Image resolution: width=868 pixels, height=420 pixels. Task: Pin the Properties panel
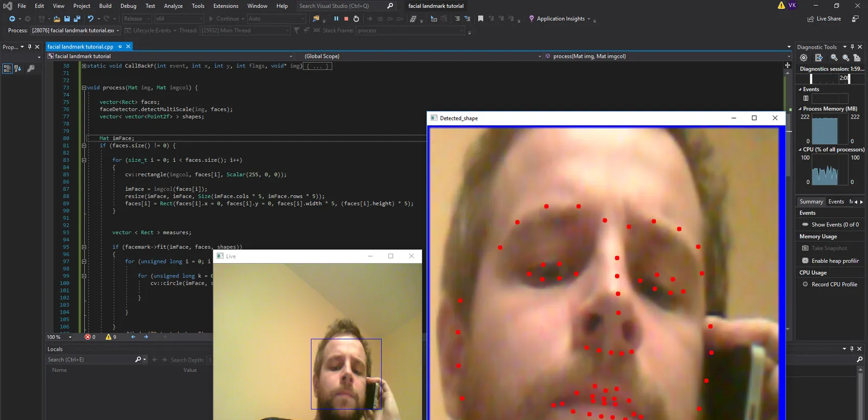pos(29,47)
